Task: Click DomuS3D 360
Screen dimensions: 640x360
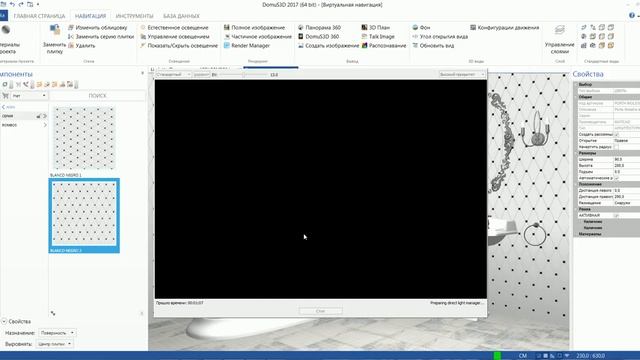Action: coord(318,36)
